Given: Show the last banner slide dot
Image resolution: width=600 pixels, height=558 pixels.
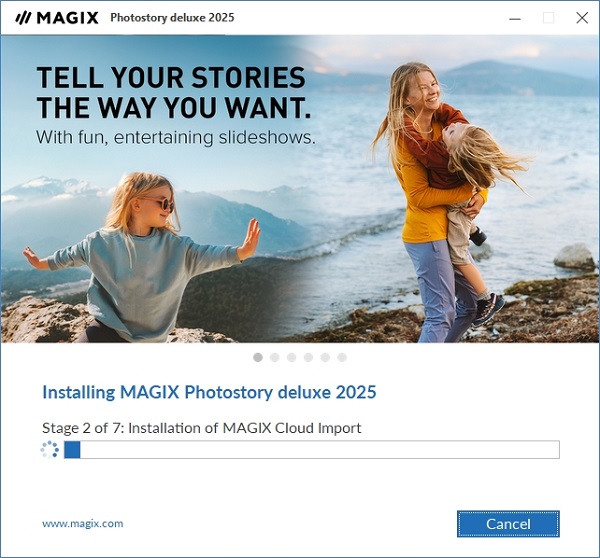Looking at the screenshot, I should coord(342,357).
